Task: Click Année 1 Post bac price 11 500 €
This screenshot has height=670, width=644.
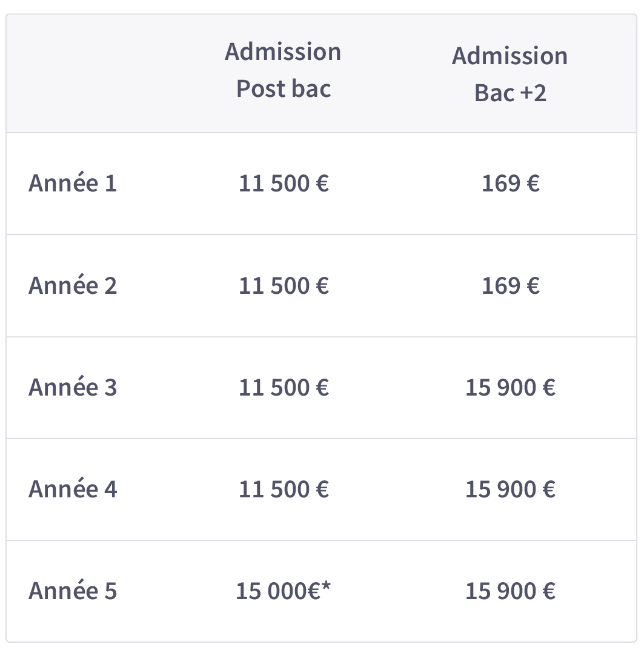Action: 284,184
